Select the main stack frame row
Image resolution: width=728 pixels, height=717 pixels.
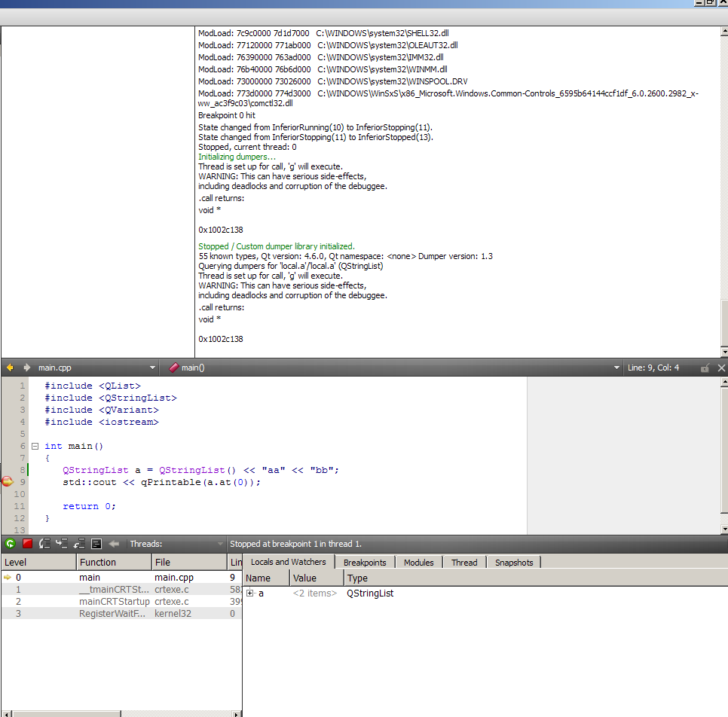click(x=121, y=578)
